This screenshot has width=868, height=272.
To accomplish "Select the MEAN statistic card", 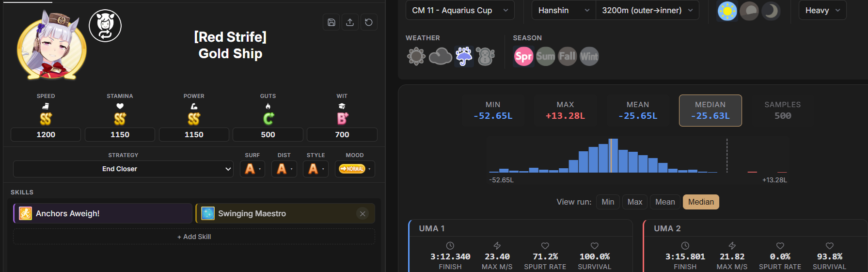I will click(x=638, y=111).
